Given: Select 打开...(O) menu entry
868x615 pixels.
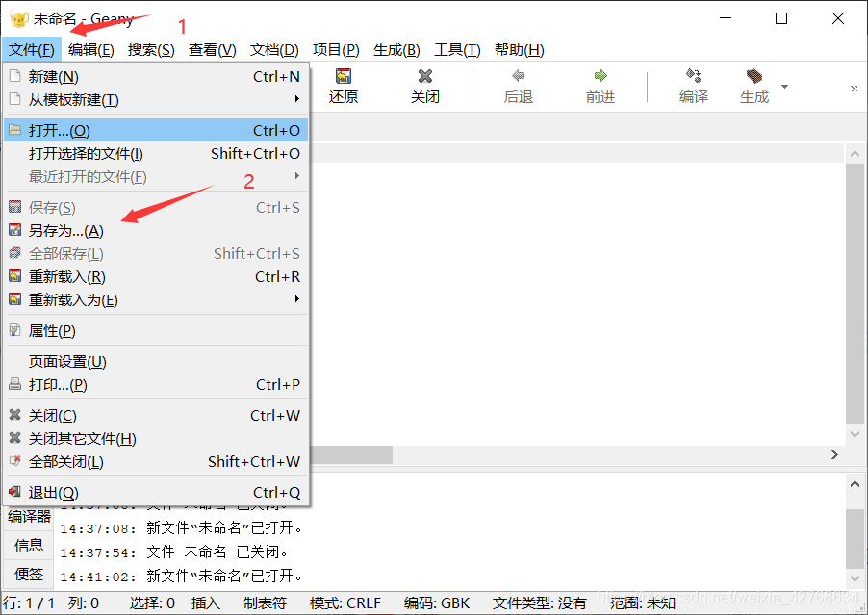Looking at the screenshot, I should click(156, 130).
